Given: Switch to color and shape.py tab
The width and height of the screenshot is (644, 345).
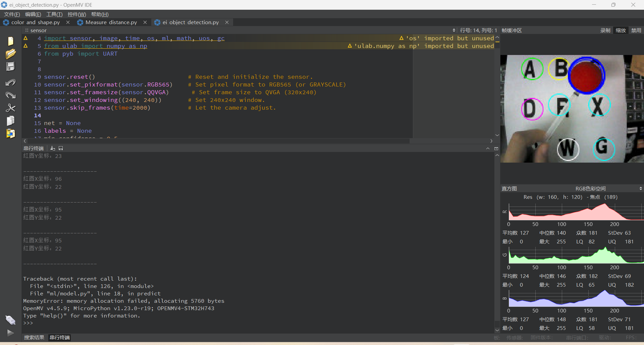Looking at the screenshot, I should tap(36, 22).
